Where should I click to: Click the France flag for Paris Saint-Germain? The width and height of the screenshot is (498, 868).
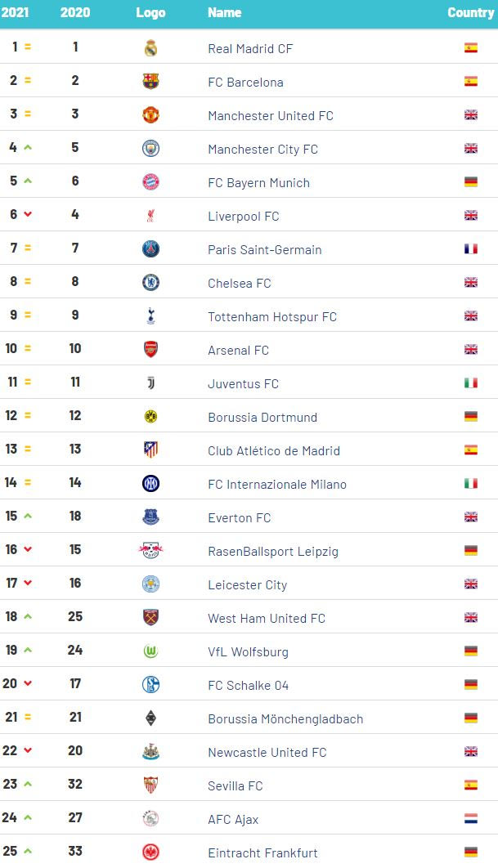point(471,249)
